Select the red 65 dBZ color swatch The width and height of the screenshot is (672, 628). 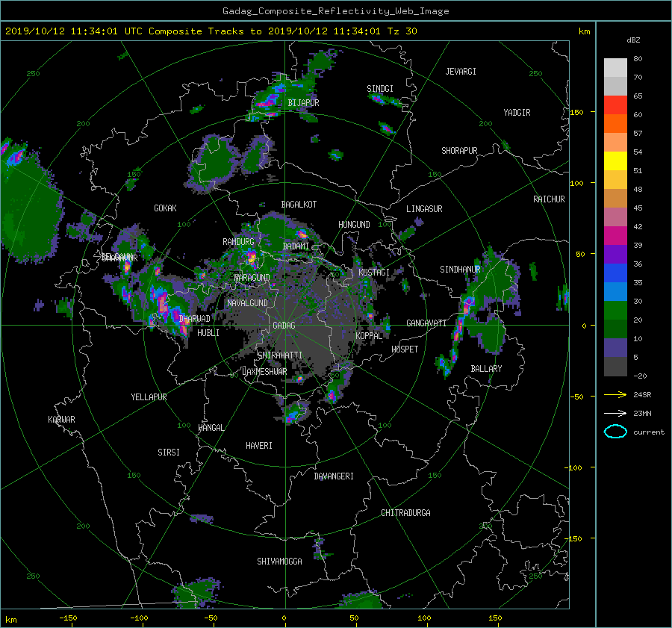pyautogui.click(x=615, y=105)
